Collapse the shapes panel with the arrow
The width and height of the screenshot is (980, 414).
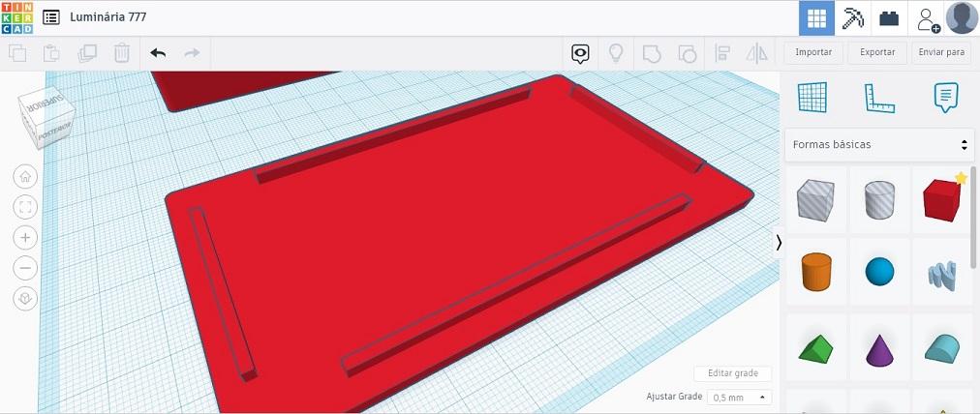779,243
